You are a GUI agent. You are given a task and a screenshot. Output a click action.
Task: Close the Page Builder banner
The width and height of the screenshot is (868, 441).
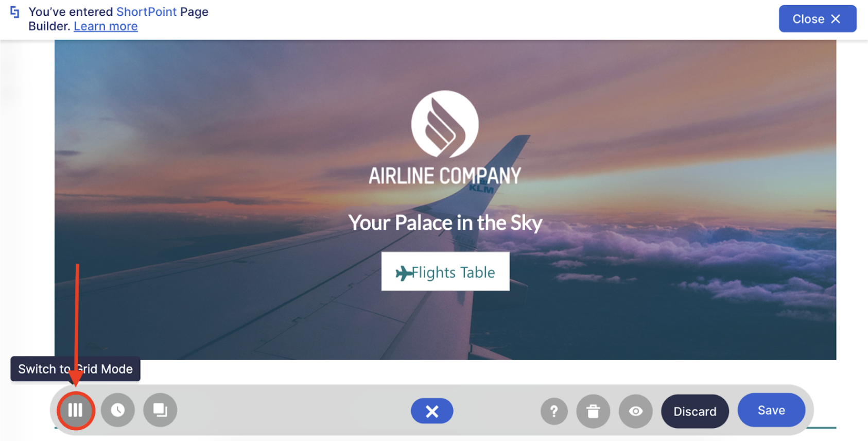[x=818, y=19]
